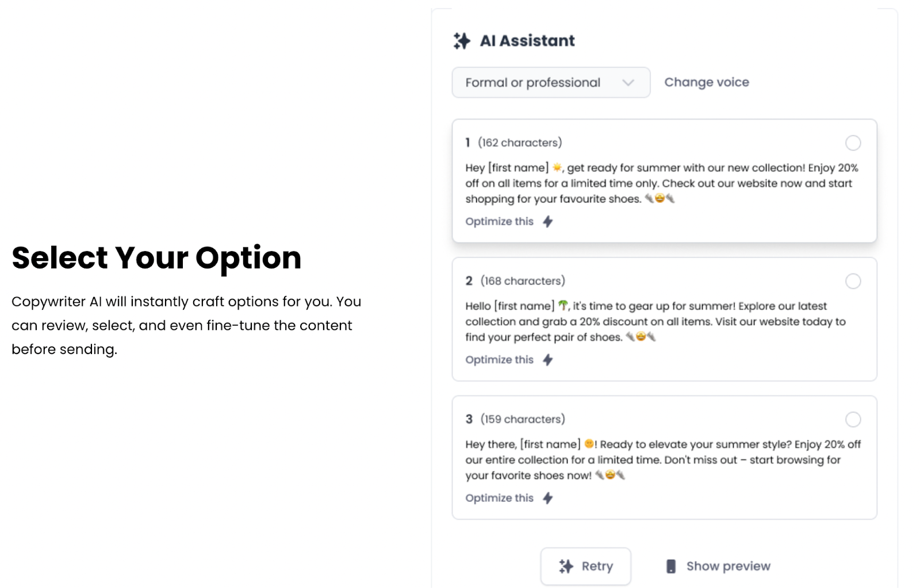The width and height of the screenshot is (920, 588).
Task: Click lightning bolt icon in option 1
Action: [x=548, y=221]
